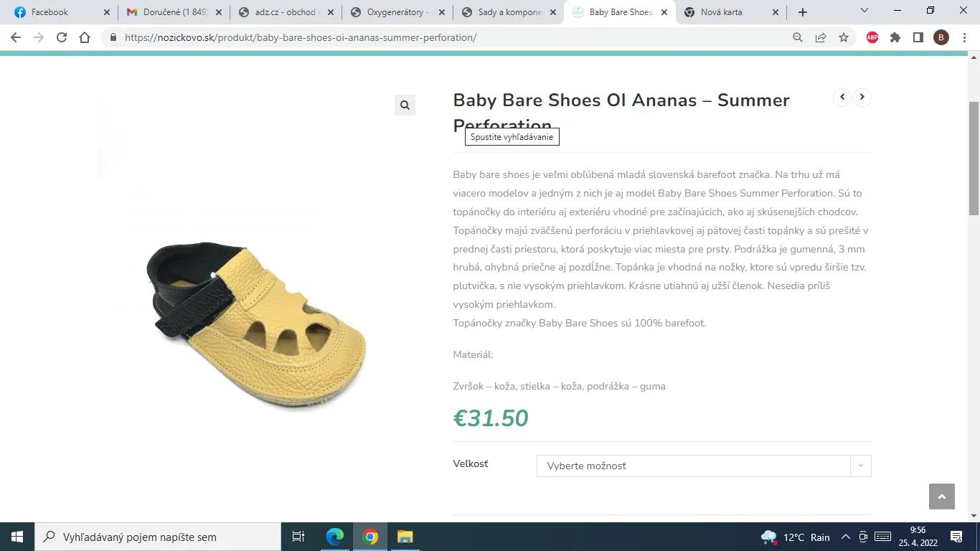The image size is (980, 551).
Task: Go to previous product arrow
Action: [842, 97]
